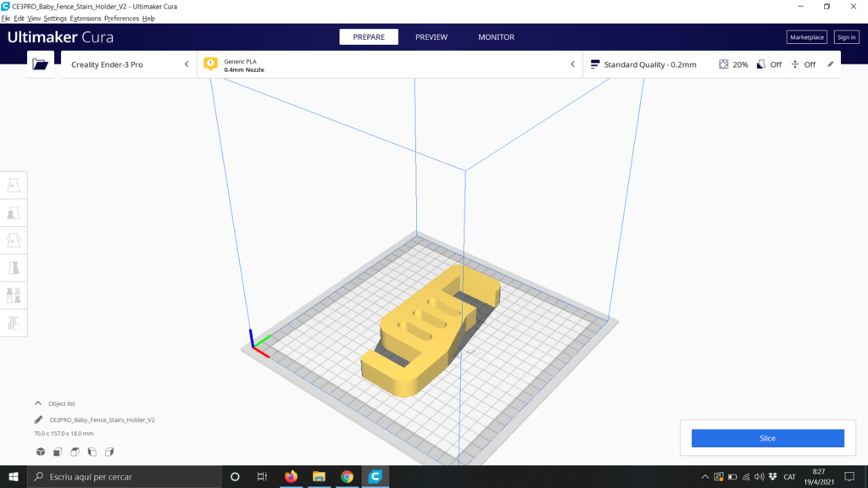
Task: Switch to left side view icon
Action: click(x=92, y=452)
